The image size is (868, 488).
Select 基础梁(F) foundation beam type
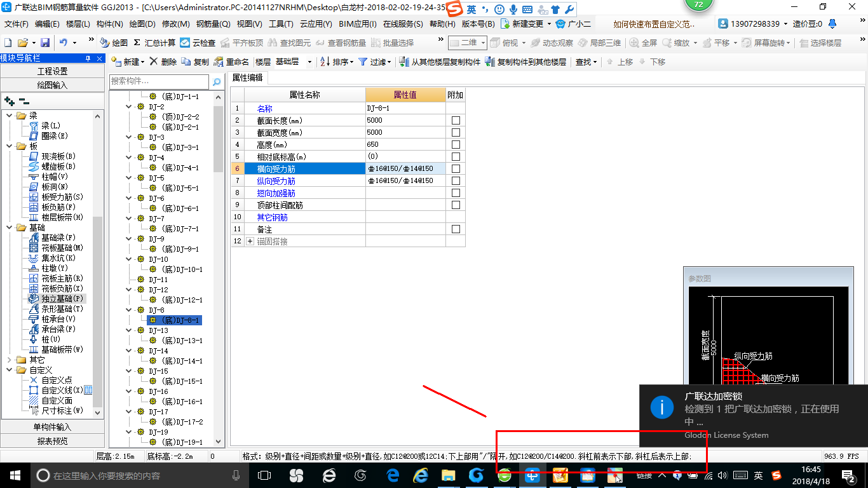pyautogui.click(x=52, y=238)
